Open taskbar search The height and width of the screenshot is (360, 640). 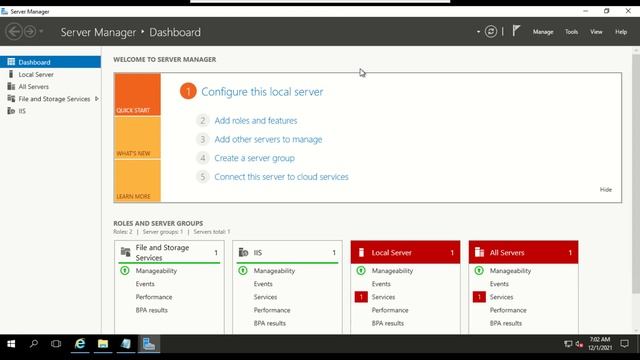point(34,344)
